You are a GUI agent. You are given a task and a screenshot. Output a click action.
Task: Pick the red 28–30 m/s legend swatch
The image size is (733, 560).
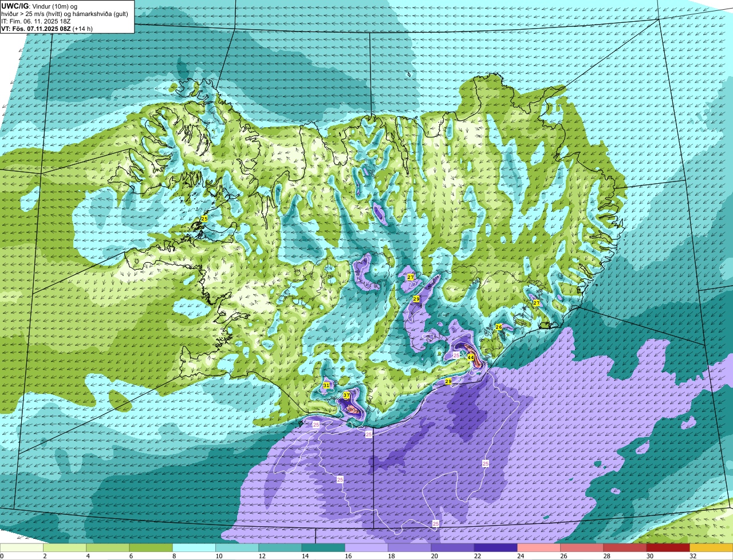click(625, 548)
